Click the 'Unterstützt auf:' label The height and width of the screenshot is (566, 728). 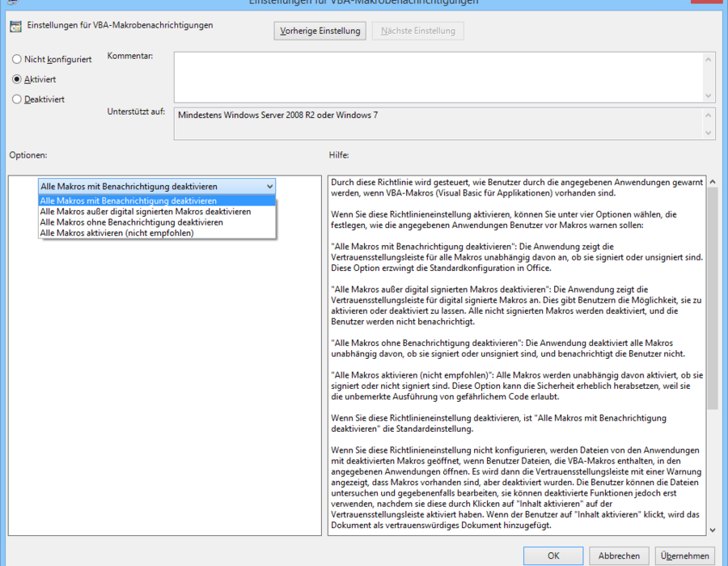pos(136,112)
